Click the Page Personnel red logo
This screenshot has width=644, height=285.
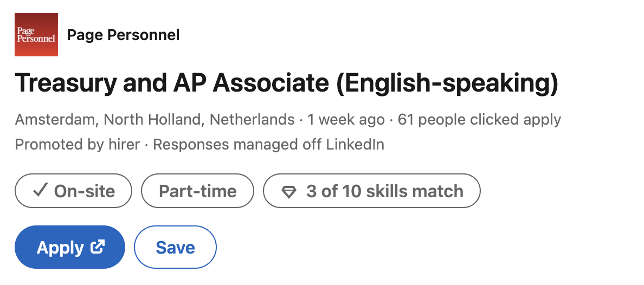(x=36, y=35)
